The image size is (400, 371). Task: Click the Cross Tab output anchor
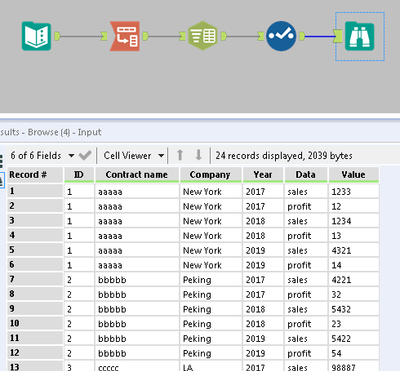223,36
